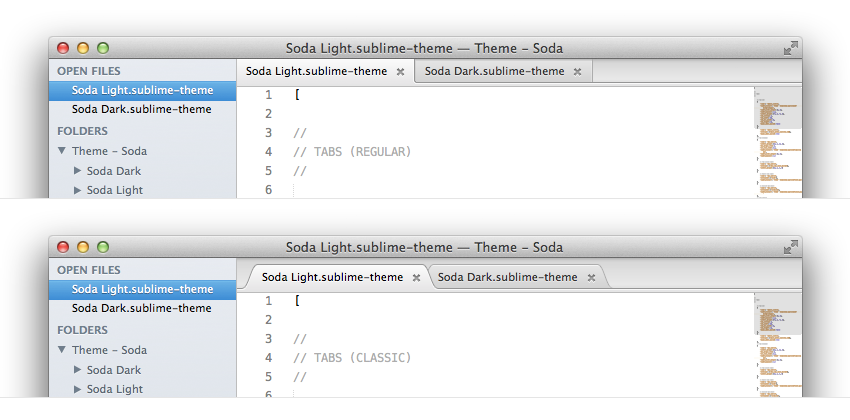Viewport: 850px width, 420px height.
Task: Expand Soda Dark folder in classic-tabs window
Action: pyautogui.click(x=77, y=370)
